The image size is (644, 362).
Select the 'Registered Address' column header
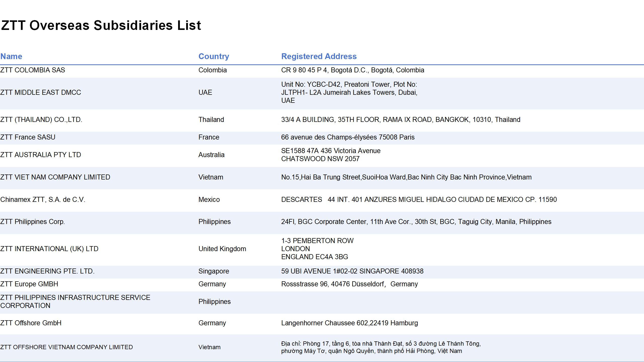pyautogui.click(x=319, y=56)
